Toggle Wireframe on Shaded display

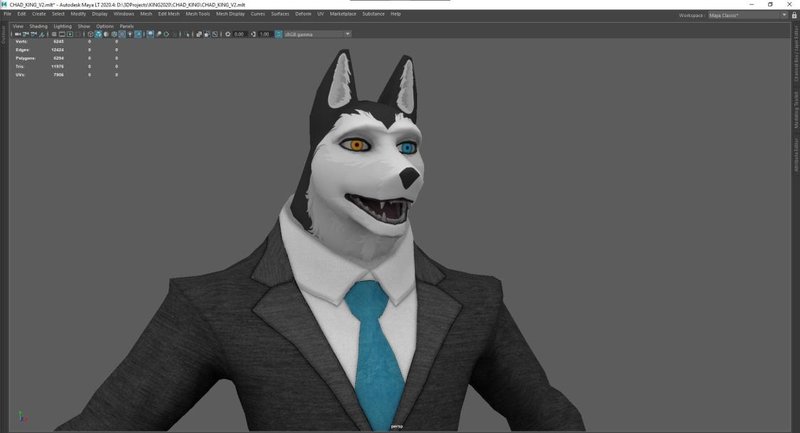114,34
